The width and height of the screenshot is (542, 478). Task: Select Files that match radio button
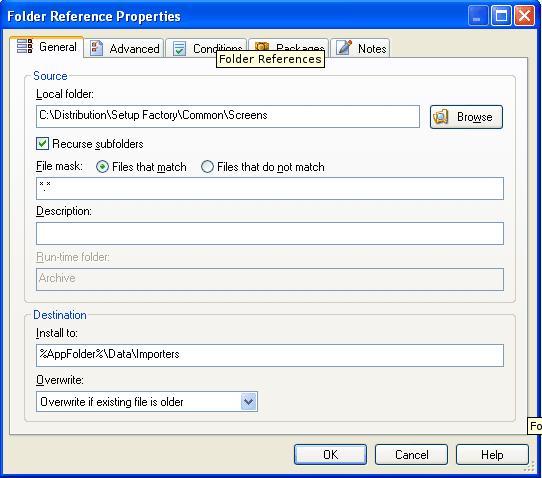point(102,167)
